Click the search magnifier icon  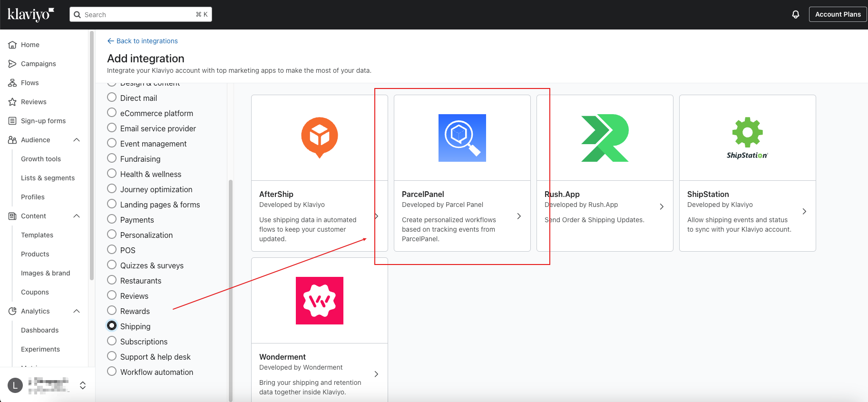click(x=78, y=15)
